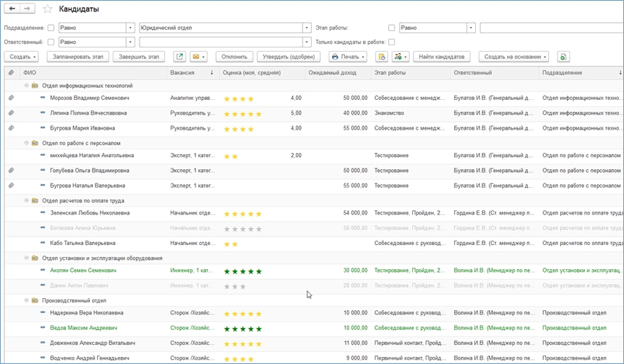Screen dimensions: 624x364
Task: Click the green refresh document icon
Action: [x=563, y=57]
